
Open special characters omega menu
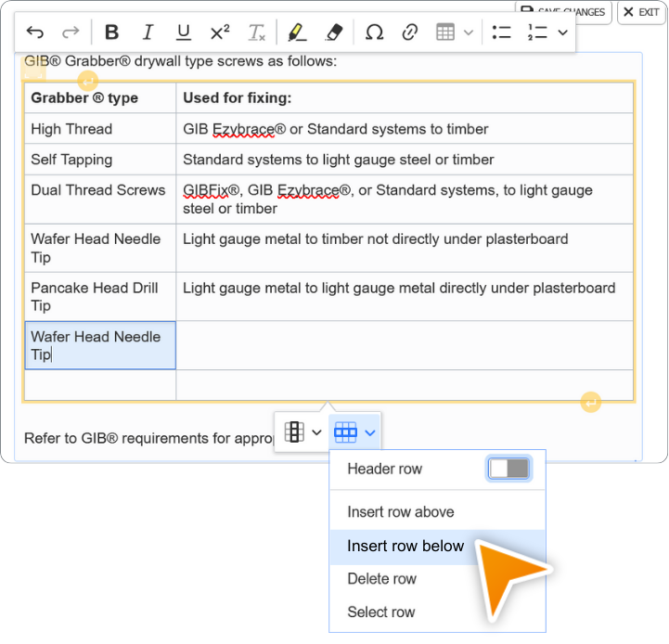click(x=374, y=32)
